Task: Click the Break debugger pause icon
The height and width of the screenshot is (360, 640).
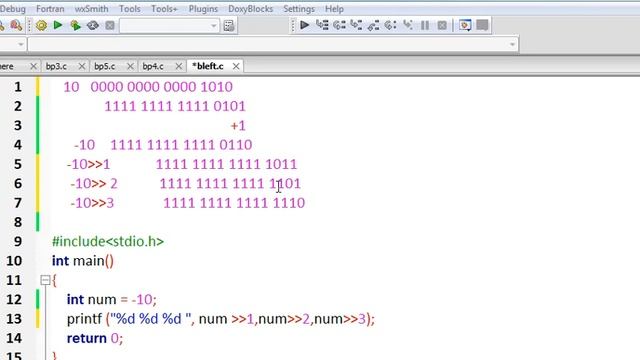Action: point(425,25)
